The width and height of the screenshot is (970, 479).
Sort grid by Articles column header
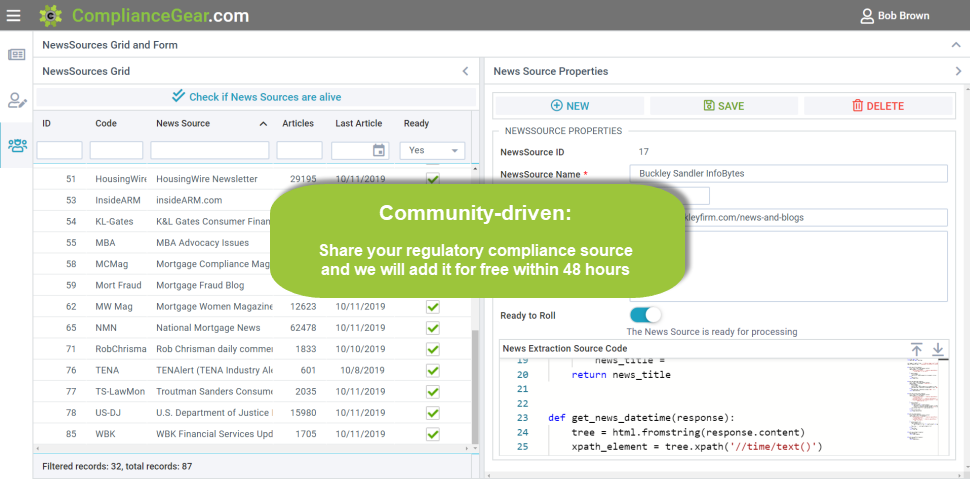pos(298,123)
